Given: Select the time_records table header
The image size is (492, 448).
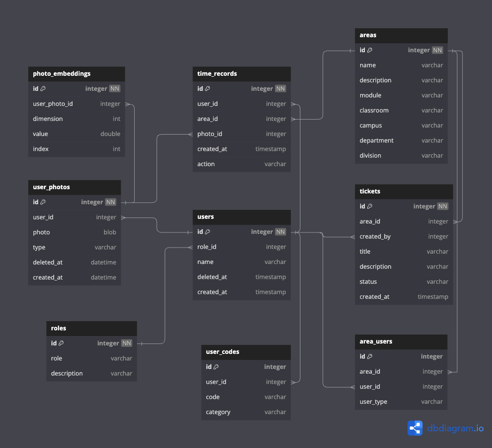Looking at the screenshot, I should pos(242,74).
